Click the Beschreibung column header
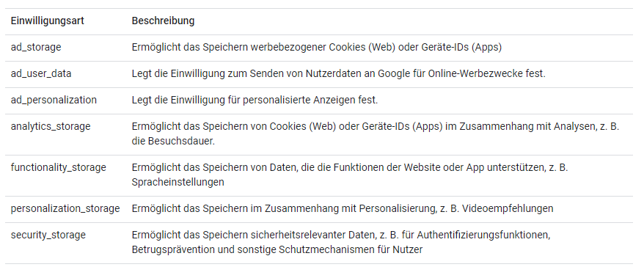 tap(163, 21)
